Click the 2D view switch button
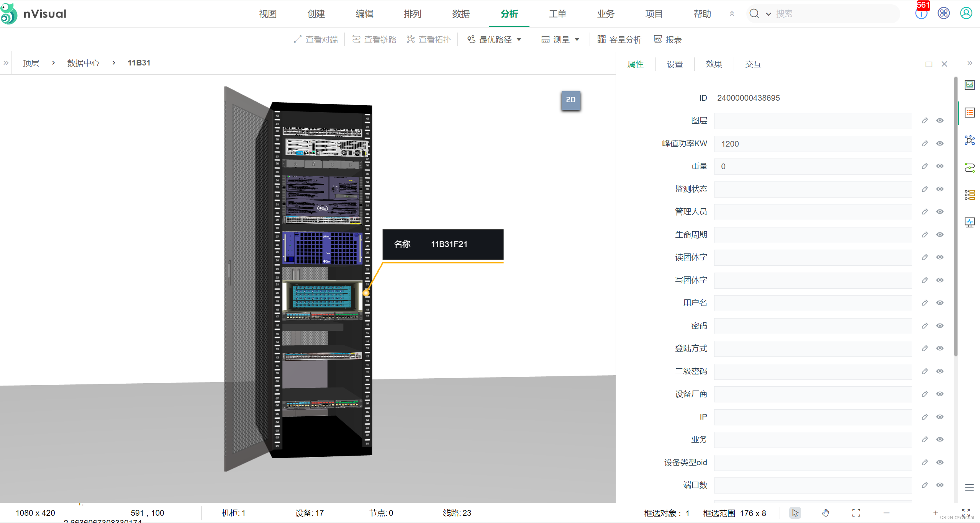This screenshot has height=523, width=980. click(570, 100)
